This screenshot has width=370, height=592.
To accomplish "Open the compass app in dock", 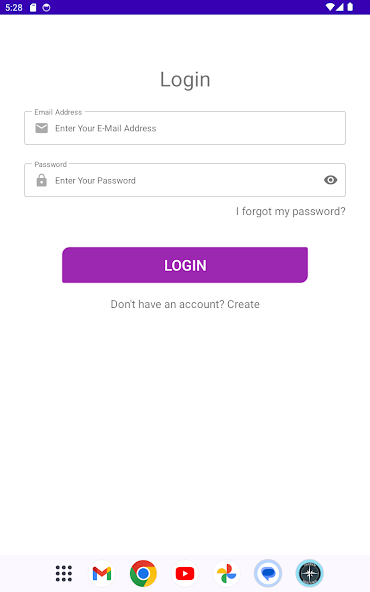I will 310,573.
